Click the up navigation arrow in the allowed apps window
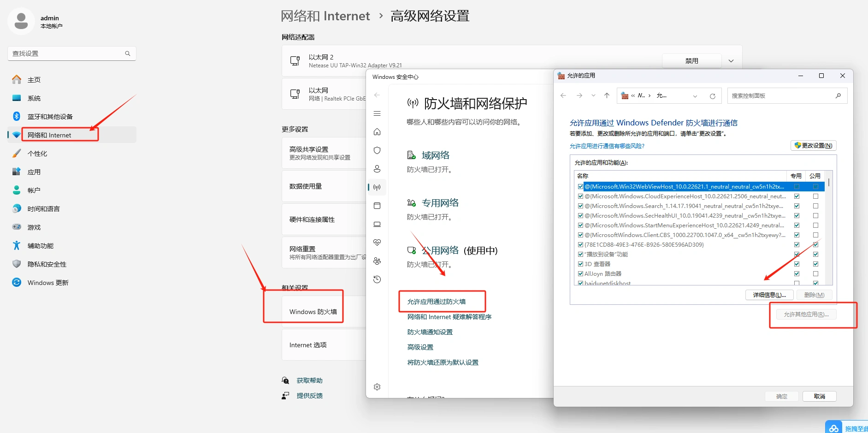Viewport: 868px width, 433px height. (607, 95)
